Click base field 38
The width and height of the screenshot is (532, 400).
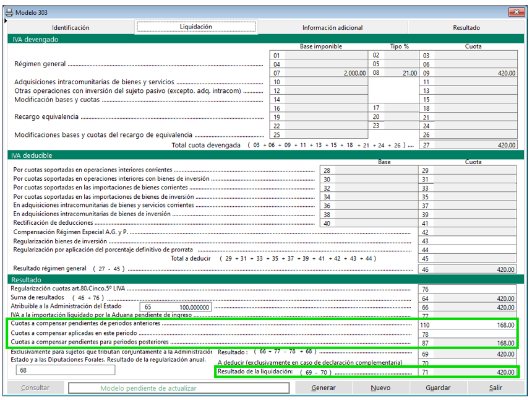pyautogui.click(x=369, y=215)
